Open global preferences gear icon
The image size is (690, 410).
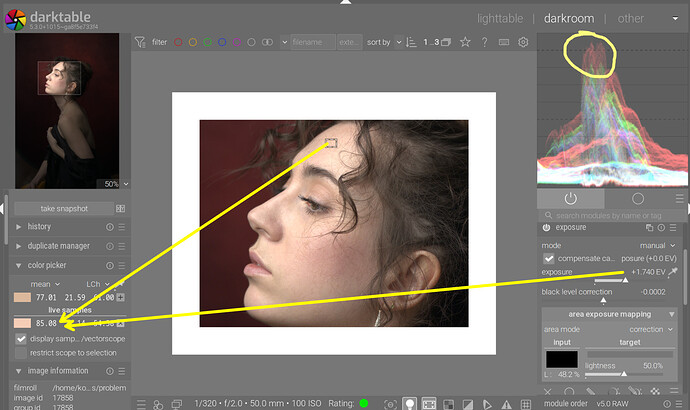[522, 43]
